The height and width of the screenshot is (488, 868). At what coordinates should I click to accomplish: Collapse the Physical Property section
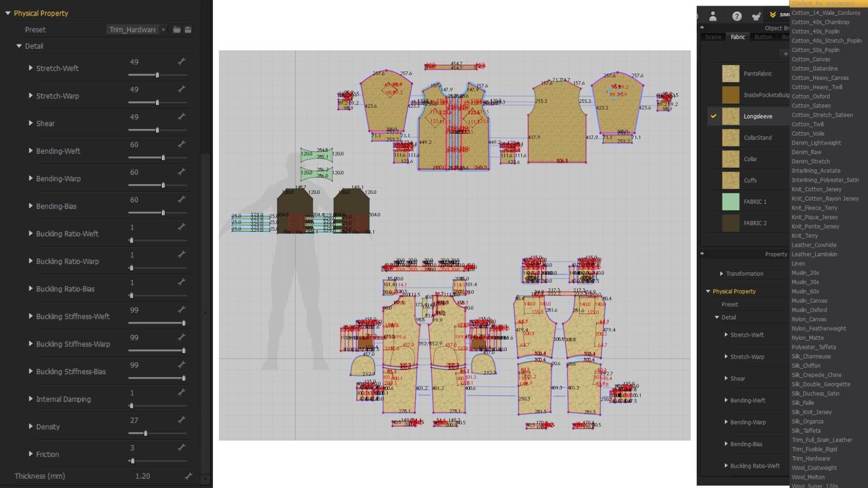(x=7, y=13)
